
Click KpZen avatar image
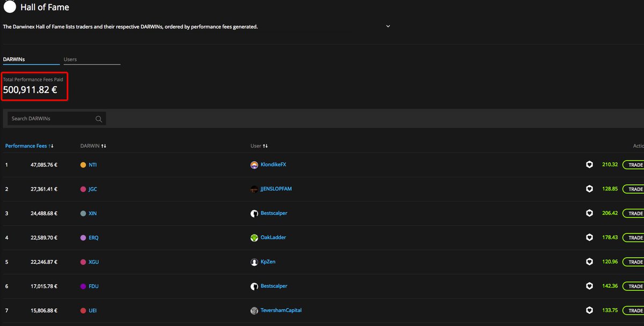(x=254, y=262)
